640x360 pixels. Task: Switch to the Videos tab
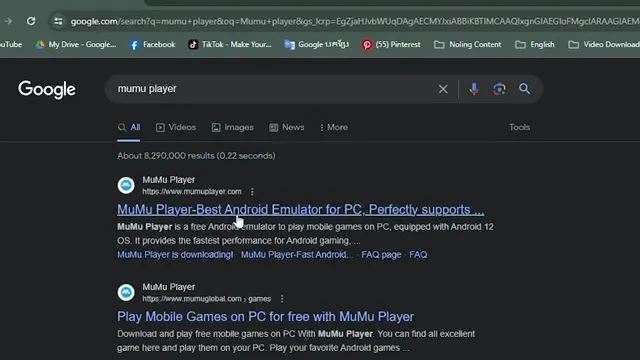pyautogui.click(x=176, y=127)
